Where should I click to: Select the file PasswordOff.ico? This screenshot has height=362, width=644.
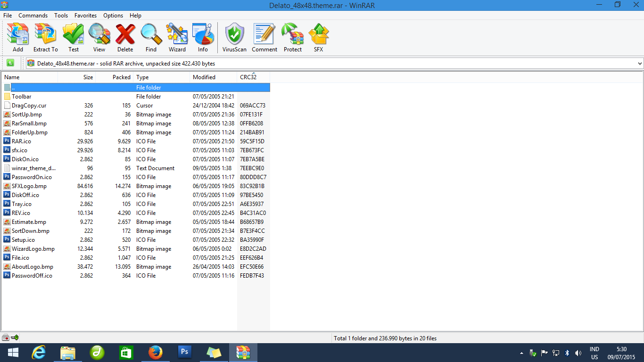point(136,276)
